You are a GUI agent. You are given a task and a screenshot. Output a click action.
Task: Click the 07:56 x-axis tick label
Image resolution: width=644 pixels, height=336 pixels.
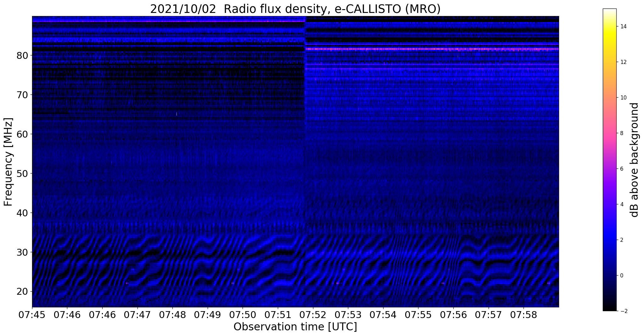(x=453, y=315)
